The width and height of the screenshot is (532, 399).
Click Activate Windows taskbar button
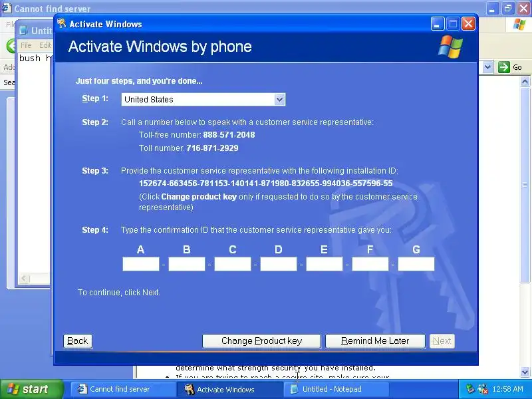coord(229,389)
